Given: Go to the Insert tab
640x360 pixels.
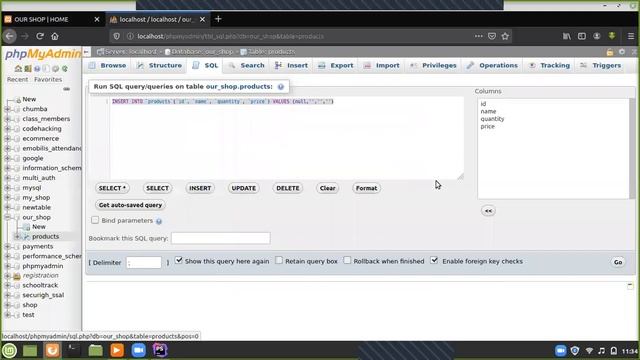Looking at the screenshot, I should tap(291, 65).
